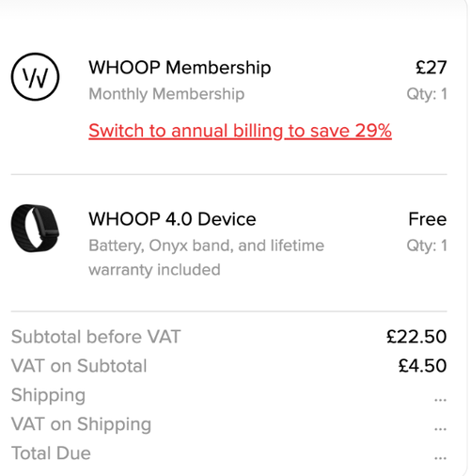This screenshot has width=470, height=476.
Task: Click the Total Due label
Action: pyautogui.click(x=51, y=453)
